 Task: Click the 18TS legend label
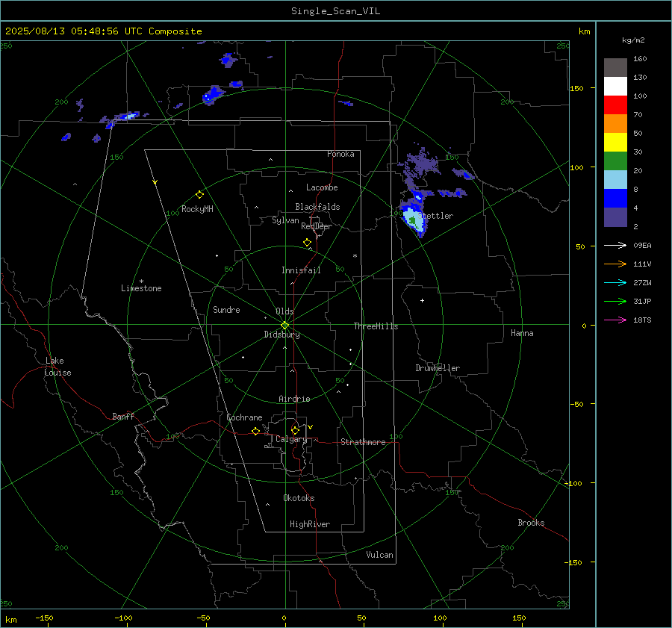(642, 320)
